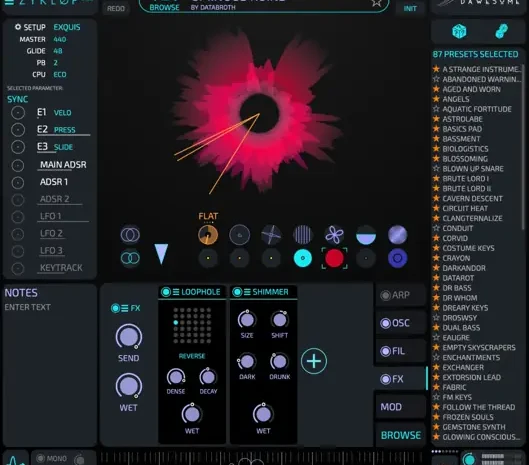Open the OSC tab

400,323
